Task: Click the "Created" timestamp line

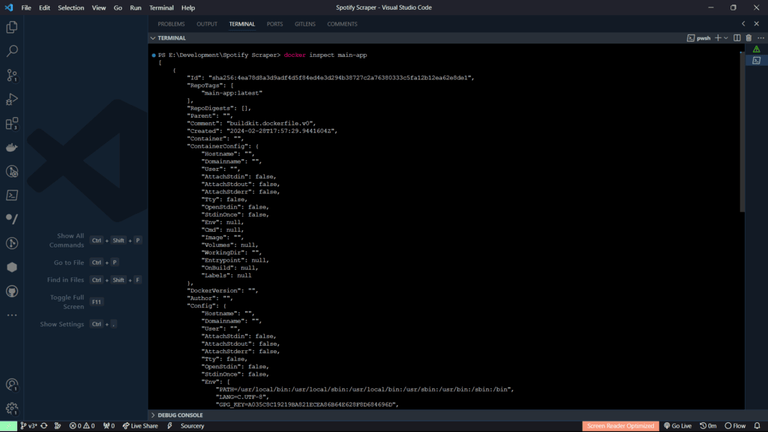Action: (262, 131)
